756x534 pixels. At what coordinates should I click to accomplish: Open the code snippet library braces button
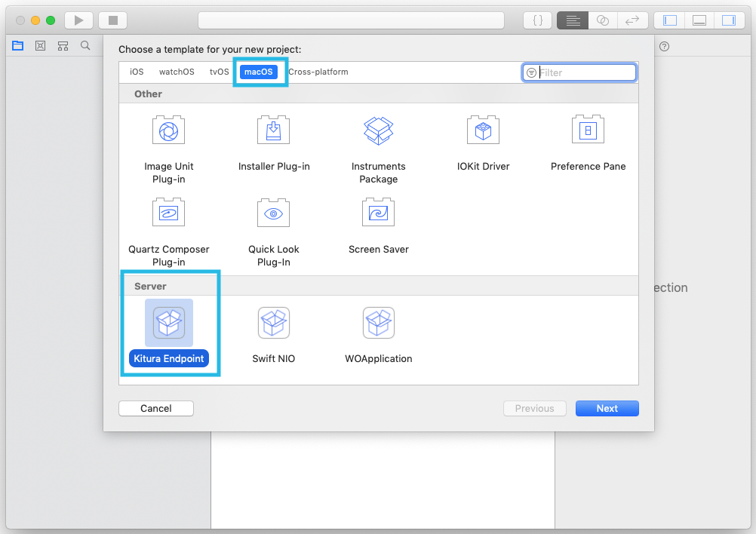pos(538,20)
